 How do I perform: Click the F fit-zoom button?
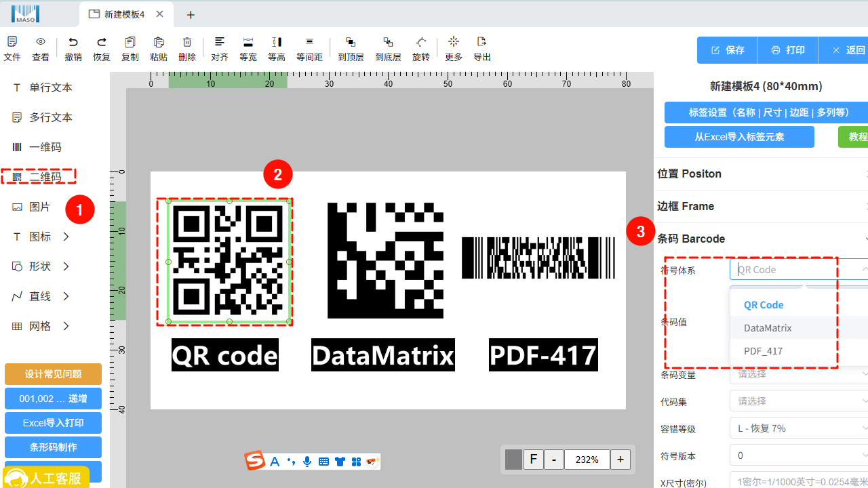(533, 460)
